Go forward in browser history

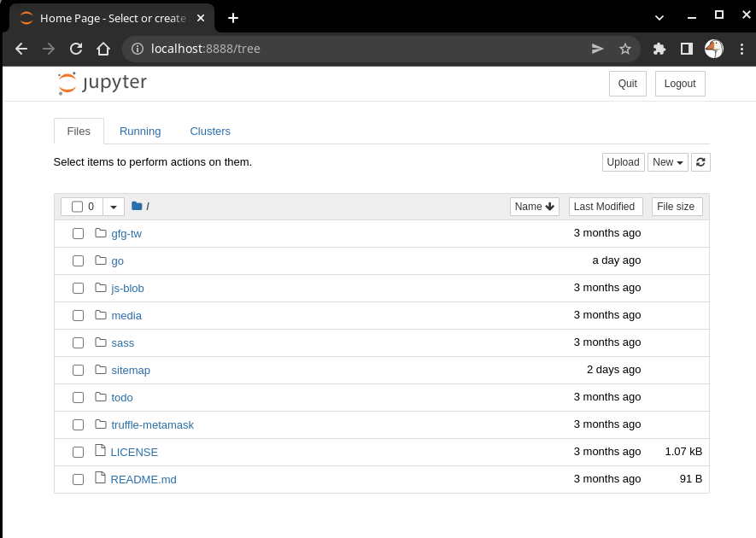[x=49, y=49]
